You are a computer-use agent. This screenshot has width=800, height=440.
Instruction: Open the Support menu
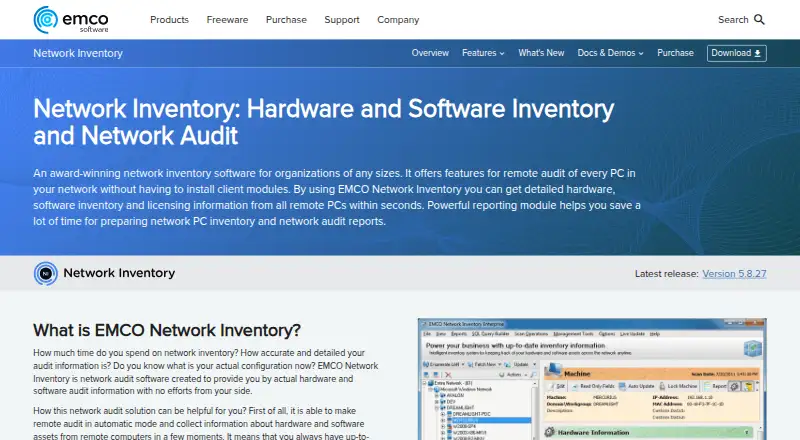(x=342, y=20)
